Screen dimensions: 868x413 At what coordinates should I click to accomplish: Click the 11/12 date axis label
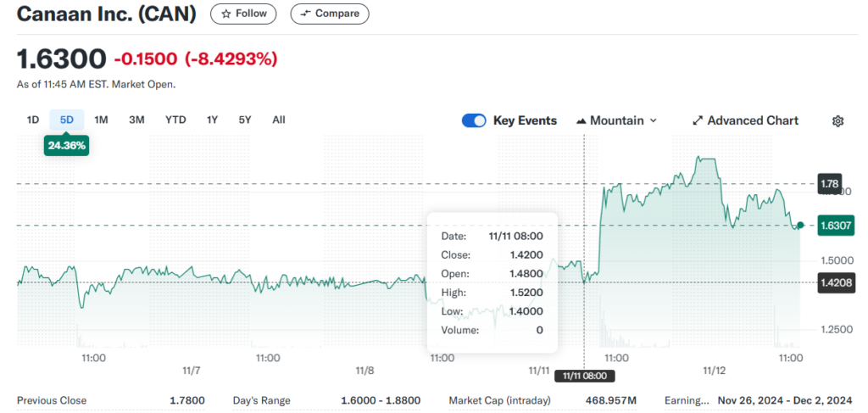(714, 371)
